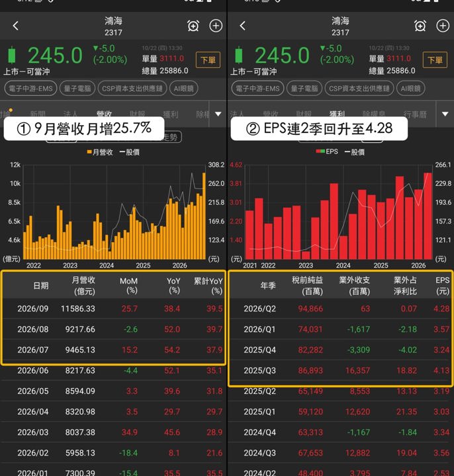This screenshot has width=454, height=476.
Task: Sort by YoY (%) column header
Action: pyautogui.click(x=173, y=286)
